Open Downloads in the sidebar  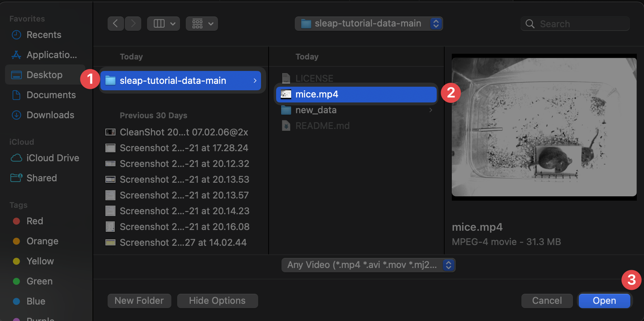(x=50, y=115)
